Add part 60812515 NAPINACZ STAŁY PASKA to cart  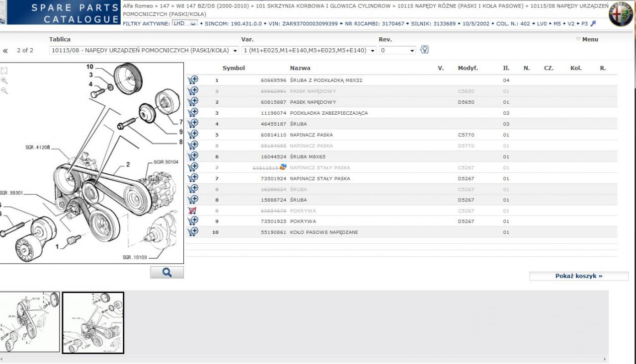pos(192,167)
